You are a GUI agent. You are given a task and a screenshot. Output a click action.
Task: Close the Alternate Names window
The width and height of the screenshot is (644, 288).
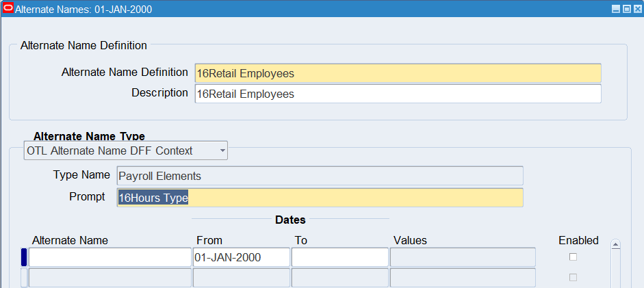click(x=636, y=10)
